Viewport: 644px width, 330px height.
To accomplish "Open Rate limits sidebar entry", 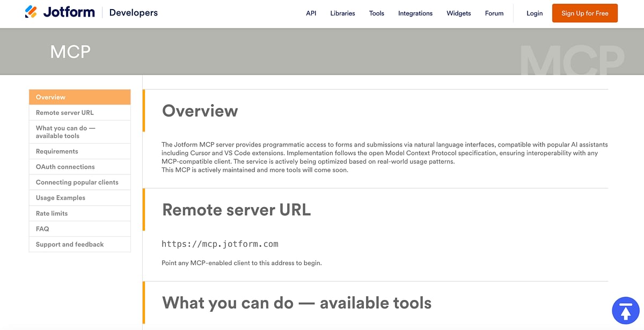I will [x=80, y=214].
